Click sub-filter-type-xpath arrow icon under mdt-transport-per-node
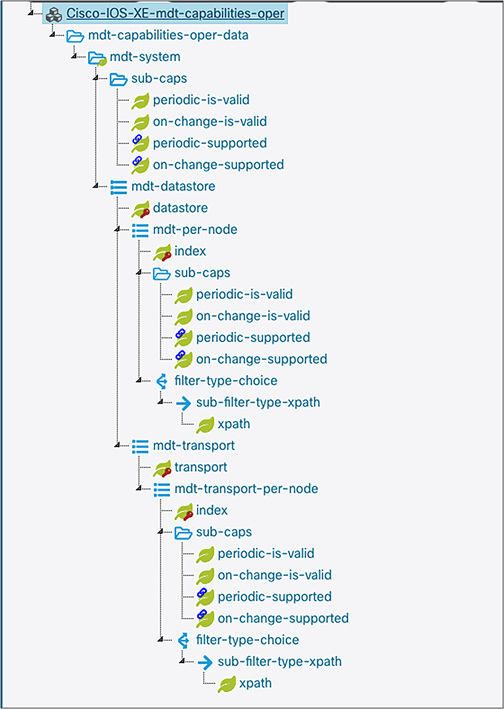This screenshot has width=504, height=709. pos(205,662)
